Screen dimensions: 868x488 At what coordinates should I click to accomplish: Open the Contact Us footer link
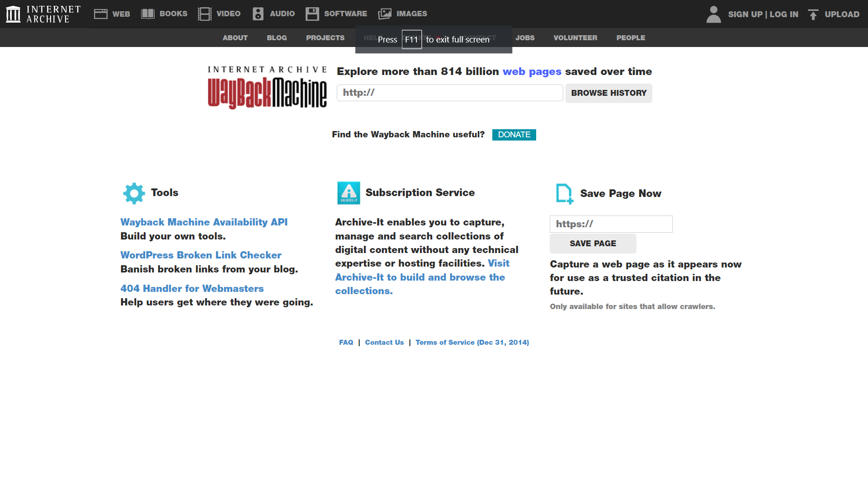[385, 343]
